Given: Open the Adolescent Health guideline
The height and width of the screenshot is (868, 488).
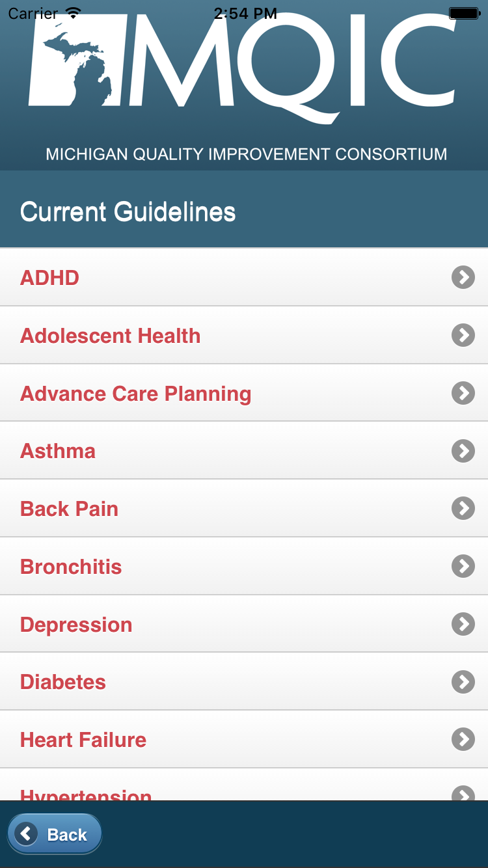Looking at the screenshot, I should coord(111,336).
